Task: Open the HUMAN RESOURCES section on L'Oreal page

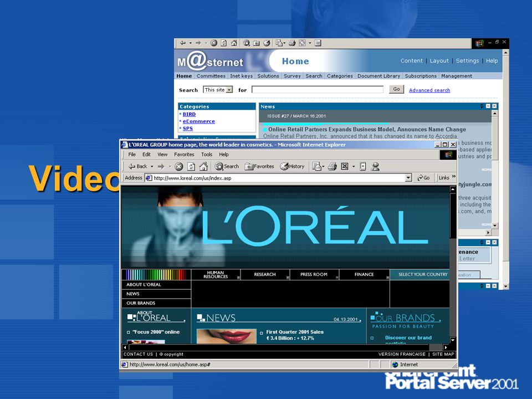Action: [216, 274]
